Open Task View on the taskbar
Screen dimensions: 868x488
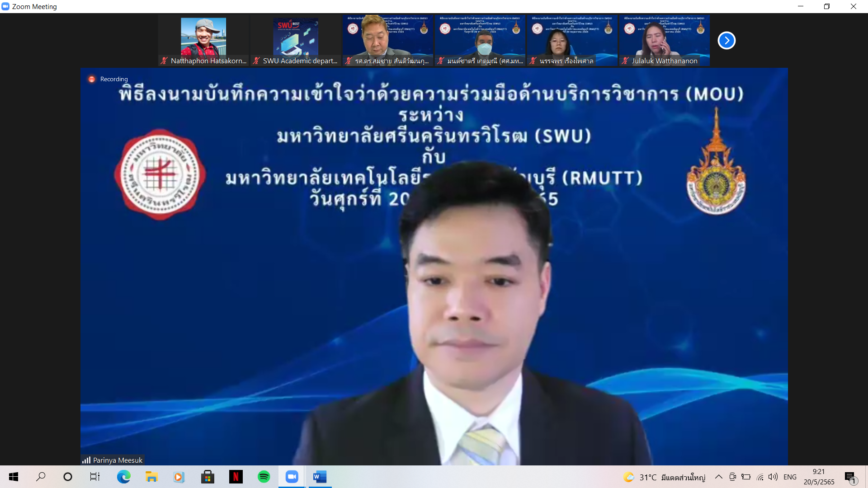point(95,477)
